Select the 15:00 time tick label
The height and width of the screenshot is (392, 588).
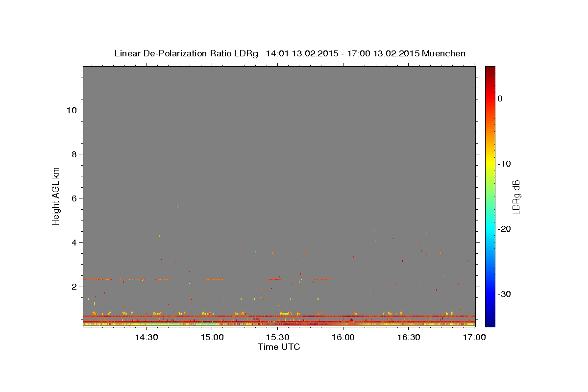tap(212, 338)
